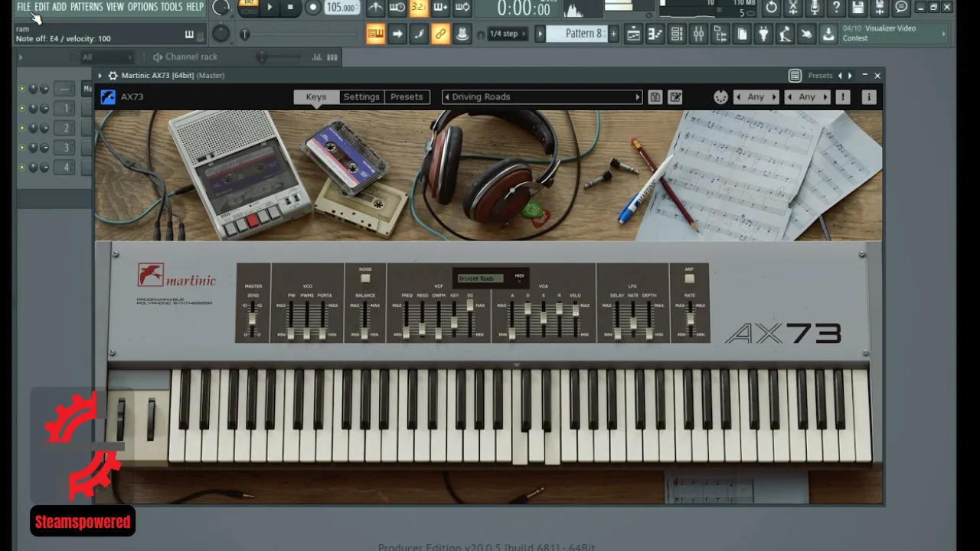Open the Channel rack view icon
980x551 pixels.
click(x=677, y=34)
